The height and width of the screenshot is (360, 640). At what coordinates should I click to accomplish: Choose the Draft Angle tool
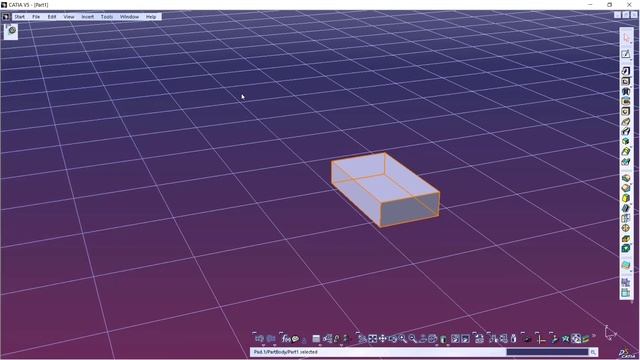click(626, 198)
